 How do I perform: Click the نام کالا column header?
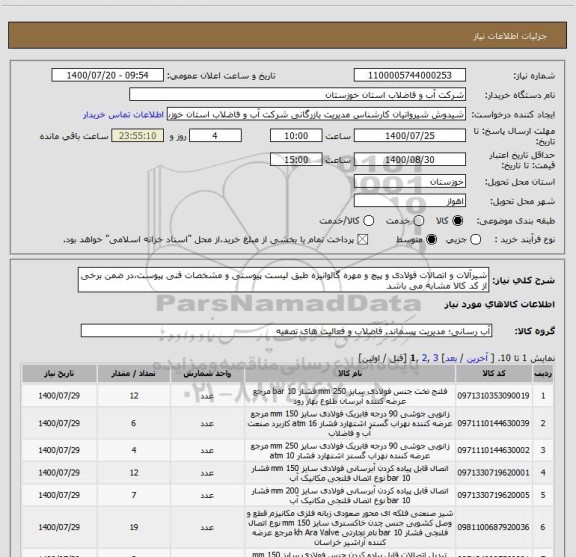350,373
